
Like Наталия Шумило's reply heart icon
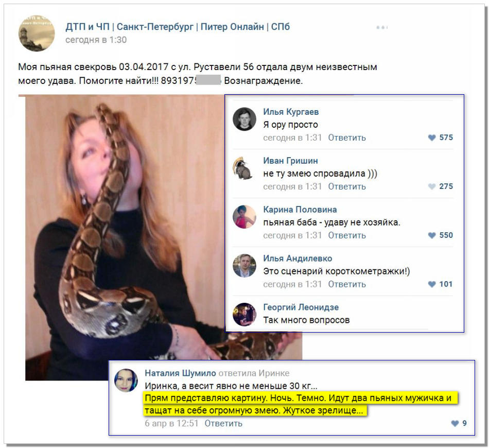point(455,423)
